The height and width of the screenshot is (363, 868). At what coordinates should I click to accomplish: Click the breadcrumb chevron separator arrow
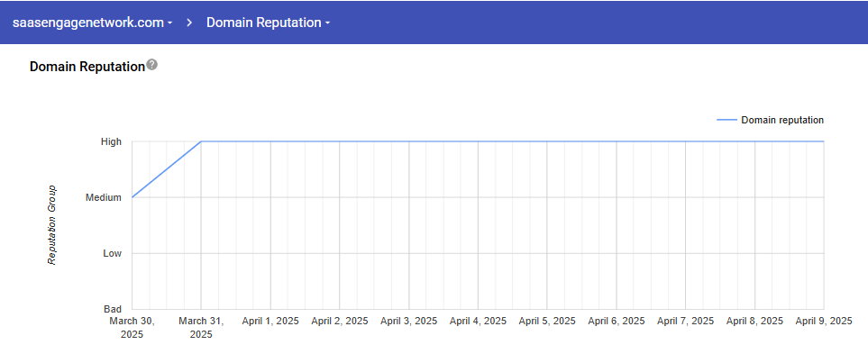[189, 23]
